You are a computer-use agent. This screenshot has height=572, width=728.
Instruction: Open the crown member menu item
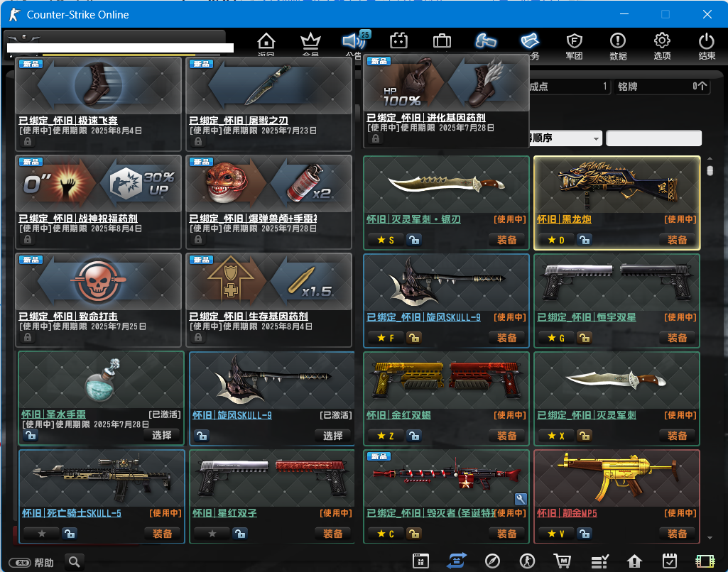(310, 45)
